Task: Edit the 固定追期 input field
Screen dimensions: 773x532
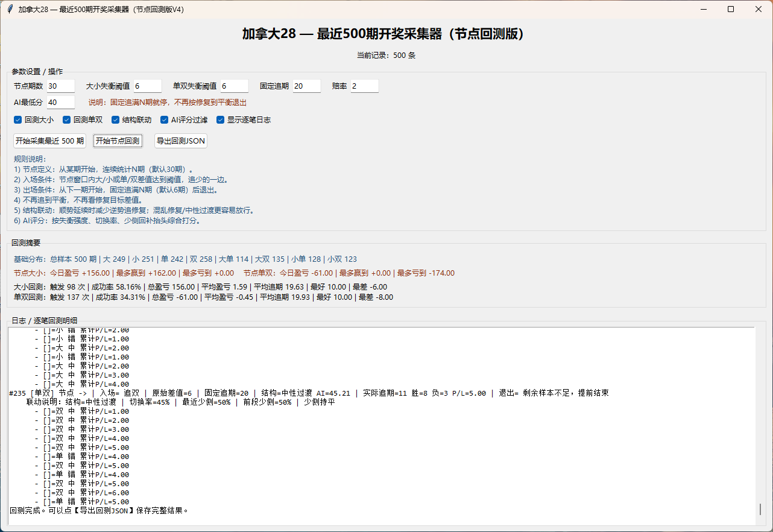Action: (x=306, y=86)
